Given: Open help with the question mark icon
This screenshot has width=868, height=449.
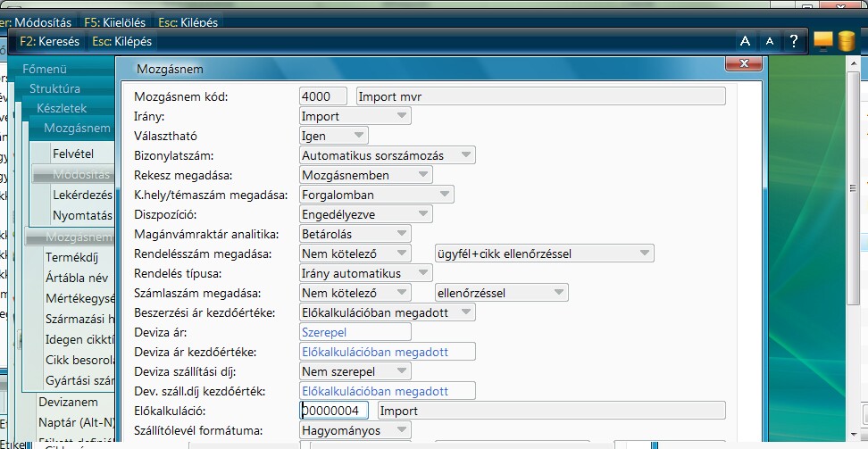Looking at the screenshot, I should (x=793, y=41).
